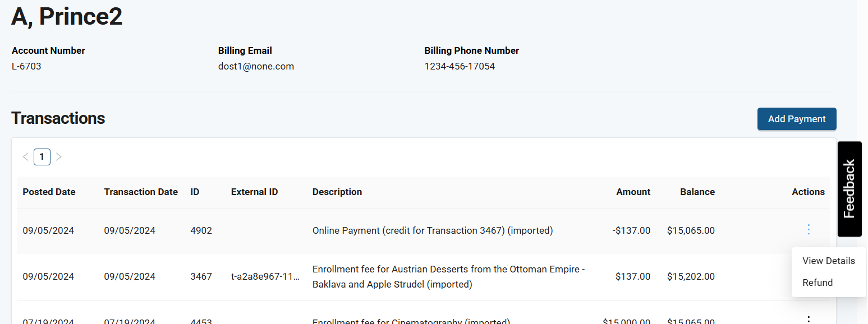
Task: Select View Details from actions menu
Action: coord(828,261)
